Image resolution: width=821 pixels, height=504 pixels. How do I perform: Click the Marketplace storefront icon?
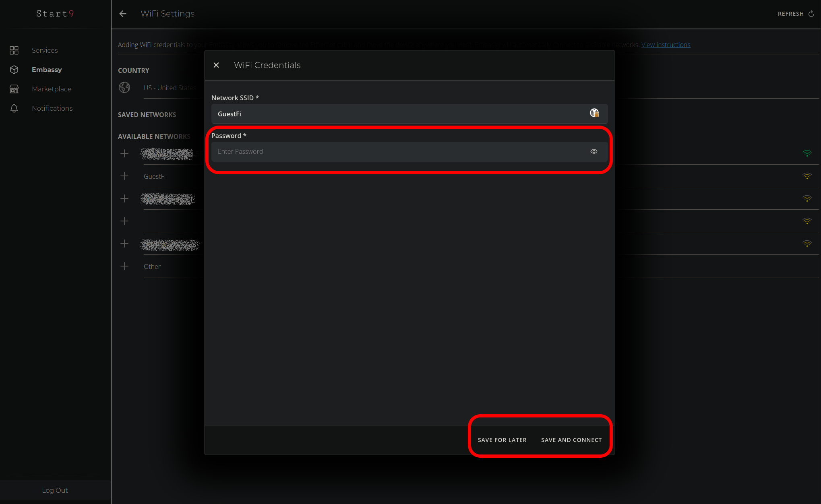tap(14, 89)
